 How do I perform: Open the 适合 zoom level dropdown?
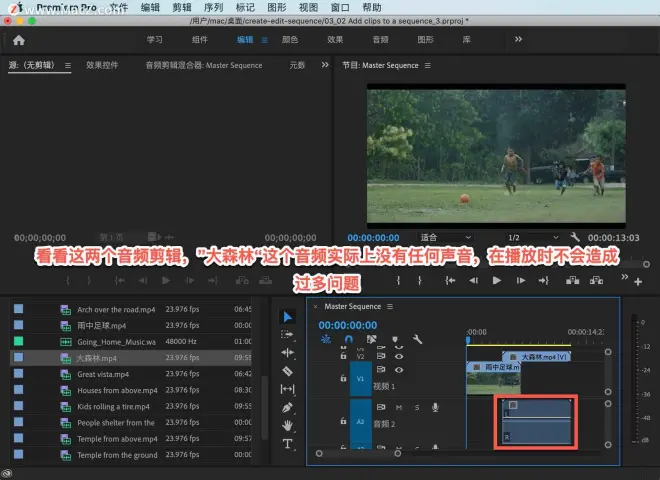pos(445,237)
